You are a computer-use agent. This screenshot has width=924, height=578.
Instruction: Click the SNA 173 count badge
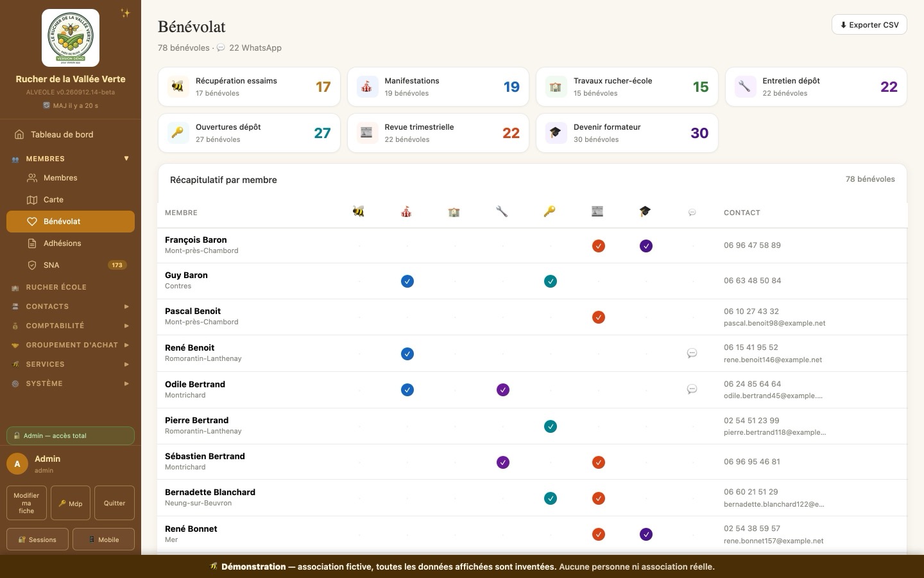click(x=117, y=265)
